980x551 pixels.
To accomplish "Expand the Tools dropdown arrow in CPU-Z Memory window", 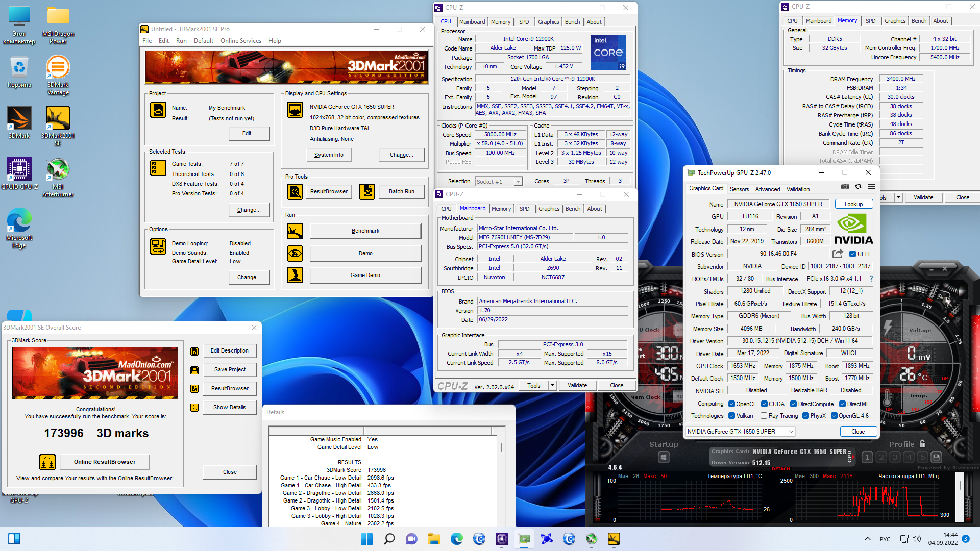I will pyautogui.click(x=898, y=197).
